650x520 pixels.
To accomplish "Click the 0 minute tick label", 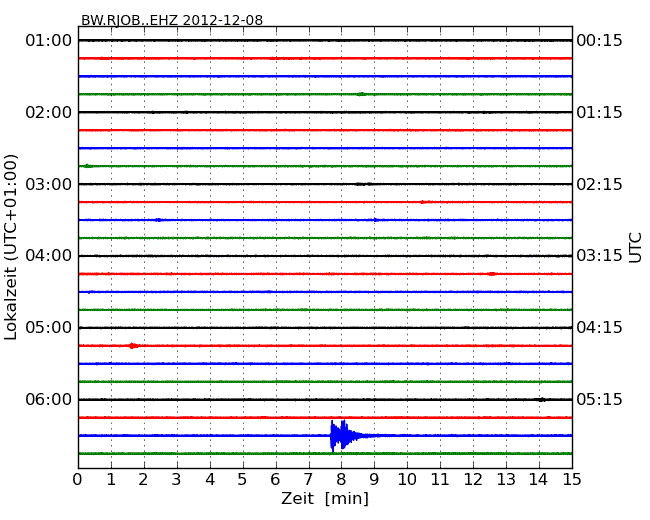I will pos(78,480).
